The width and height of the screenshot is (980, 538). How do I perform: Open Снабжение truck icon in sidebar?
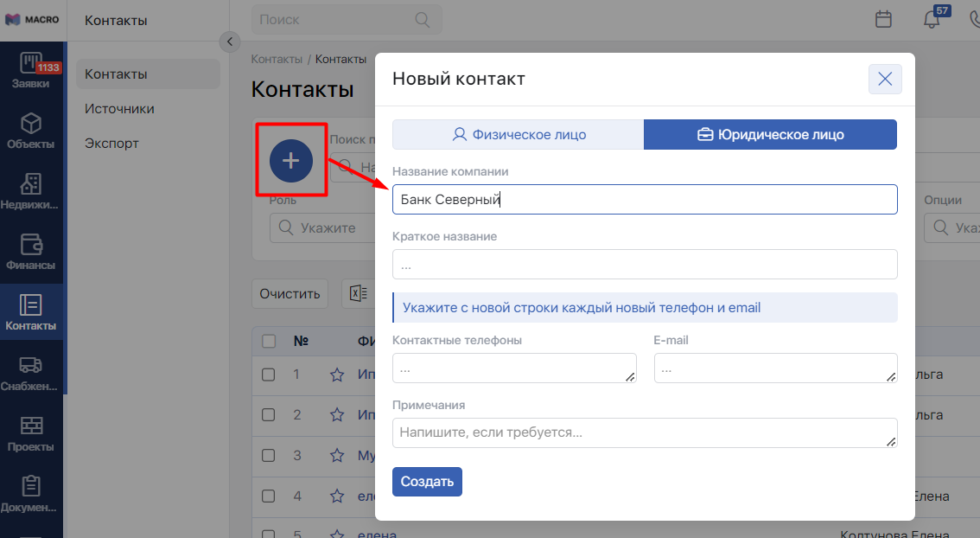coord(31,374)
